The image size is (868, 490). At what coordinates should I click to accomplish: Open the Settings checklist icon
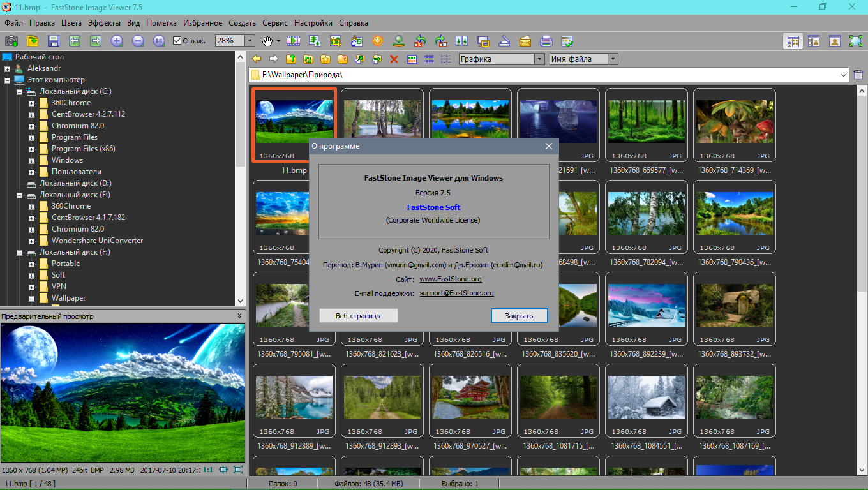[567, 41]
